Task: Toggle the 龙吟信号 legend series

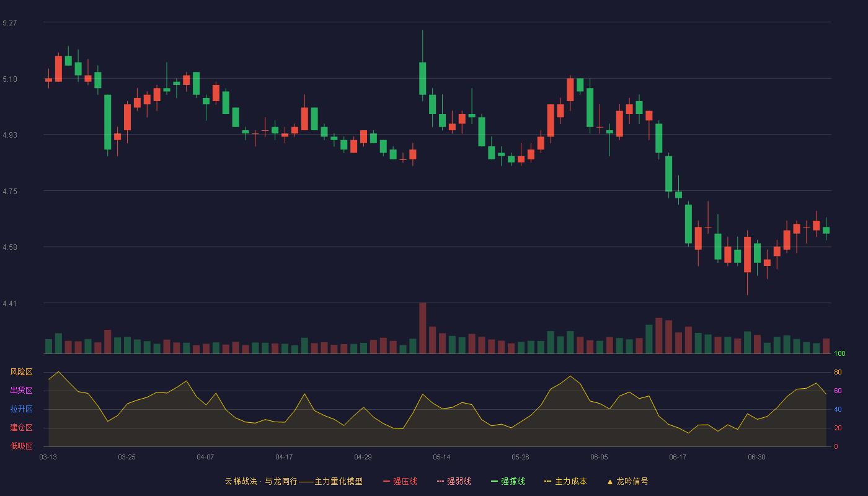Action: [627, 481]
